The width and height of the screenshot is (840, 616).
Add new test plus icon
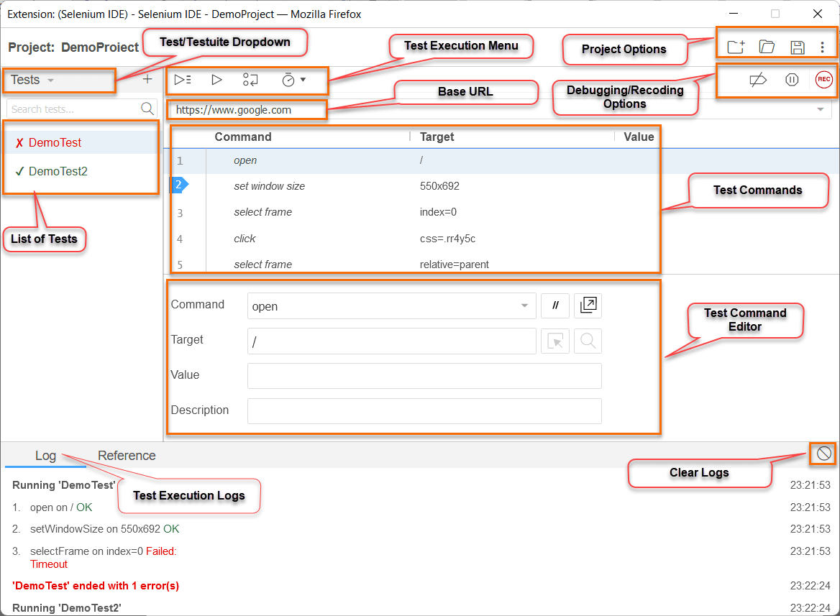coord(147,79)
